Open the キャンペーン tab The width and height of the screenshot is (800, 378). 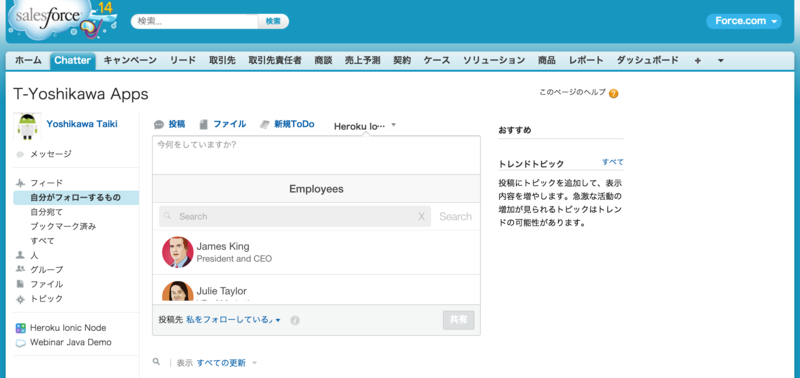(130, 60)
